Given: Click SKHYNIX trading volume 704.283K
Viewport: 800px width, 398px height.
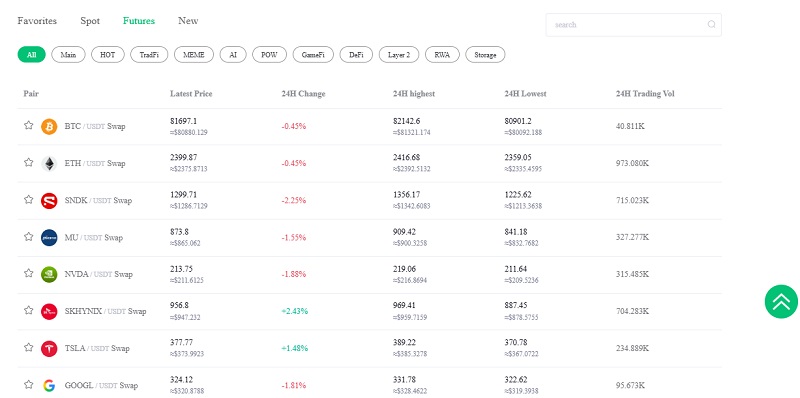Looking at the screenshot, I should 633,311.
